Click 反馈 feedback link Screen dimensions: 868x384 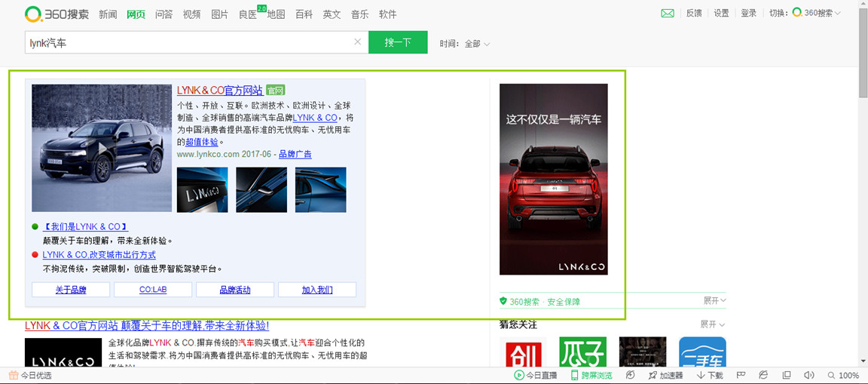694,14
